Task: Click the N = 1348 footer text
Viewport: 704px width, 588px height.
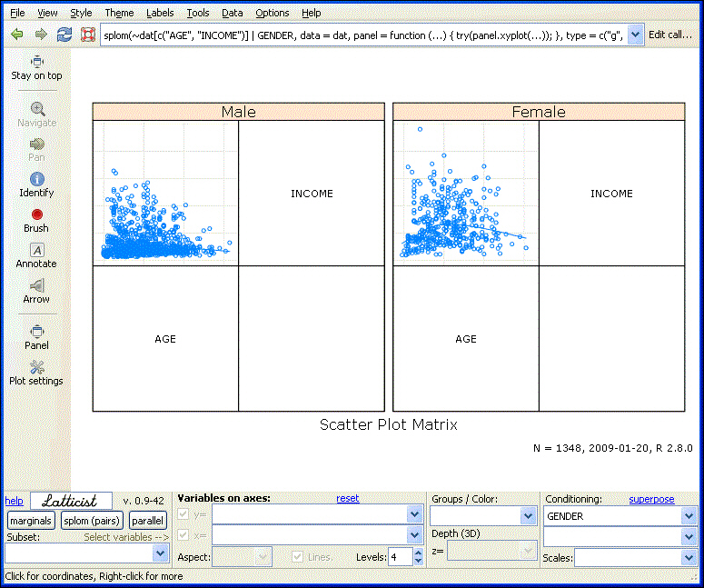Action: 613,448
